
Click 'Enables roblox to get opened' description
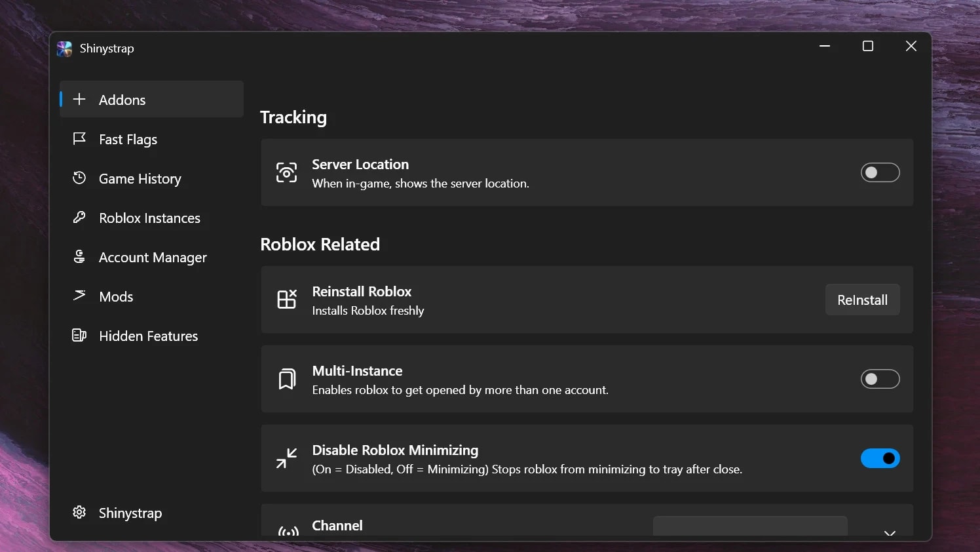click(460, 390)
